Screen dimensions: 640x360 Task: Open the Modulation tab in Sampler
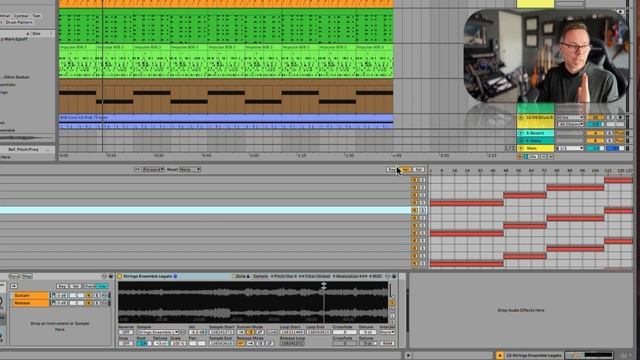click(349, 276)
